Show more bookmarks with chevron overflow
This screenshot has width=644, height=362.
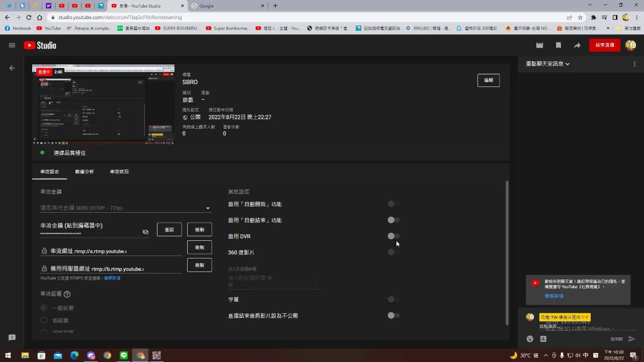(x=608, y=28)
